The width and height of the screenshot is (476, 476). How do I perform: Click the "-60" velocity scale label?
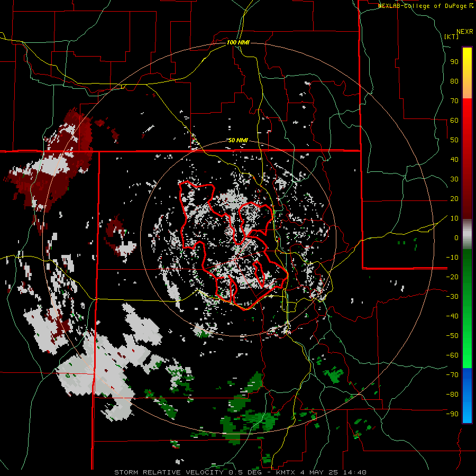(452, 355)
